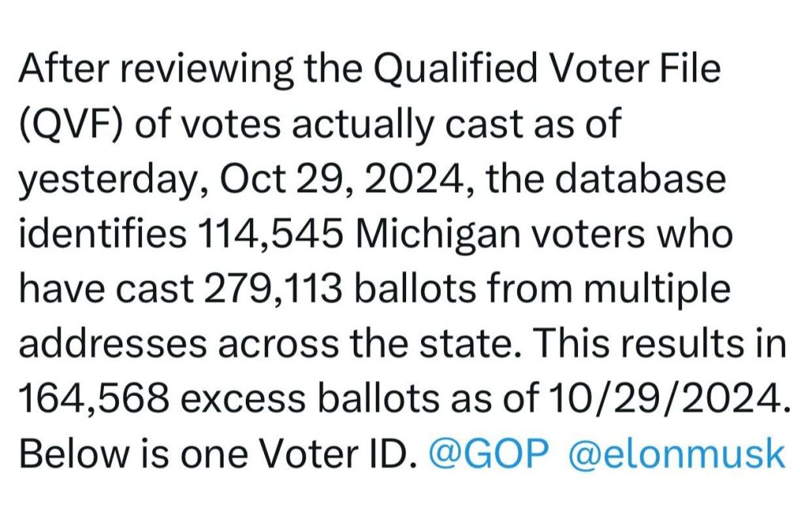Viewport: 812px width, 507px height.
Task: Open the @GOP mention link
Action: coord(488,455)
